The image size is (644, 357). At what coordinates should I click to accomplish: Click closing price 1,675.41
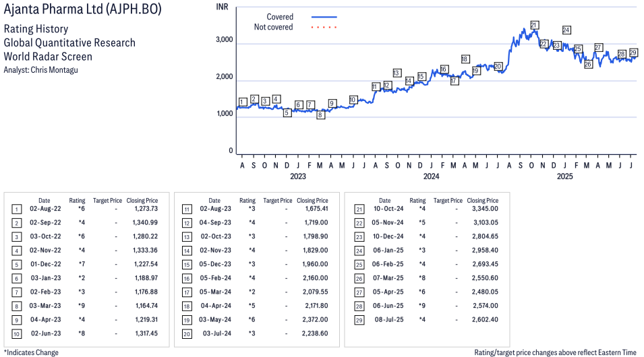point(316,208)
